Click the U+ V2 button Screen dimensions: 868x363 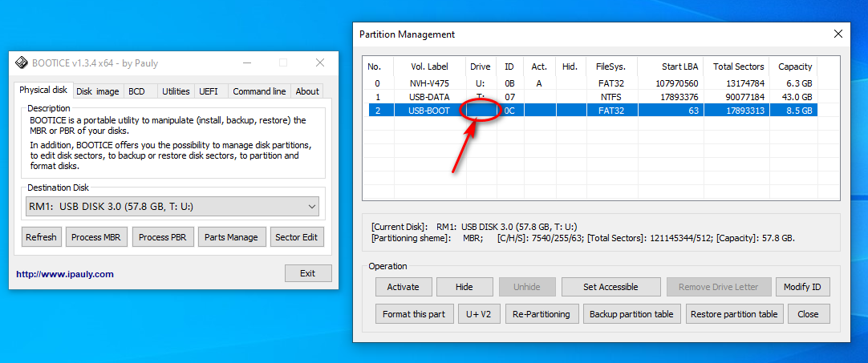(x=479, y=314)
